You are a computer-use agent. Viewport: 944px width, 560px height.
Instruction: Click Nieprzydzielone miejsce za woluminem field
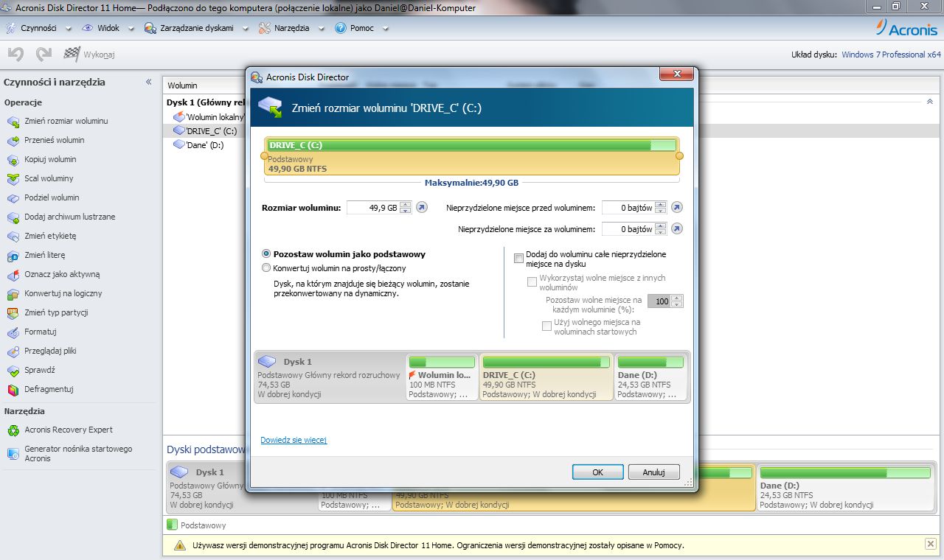click(x=628, y=229)
